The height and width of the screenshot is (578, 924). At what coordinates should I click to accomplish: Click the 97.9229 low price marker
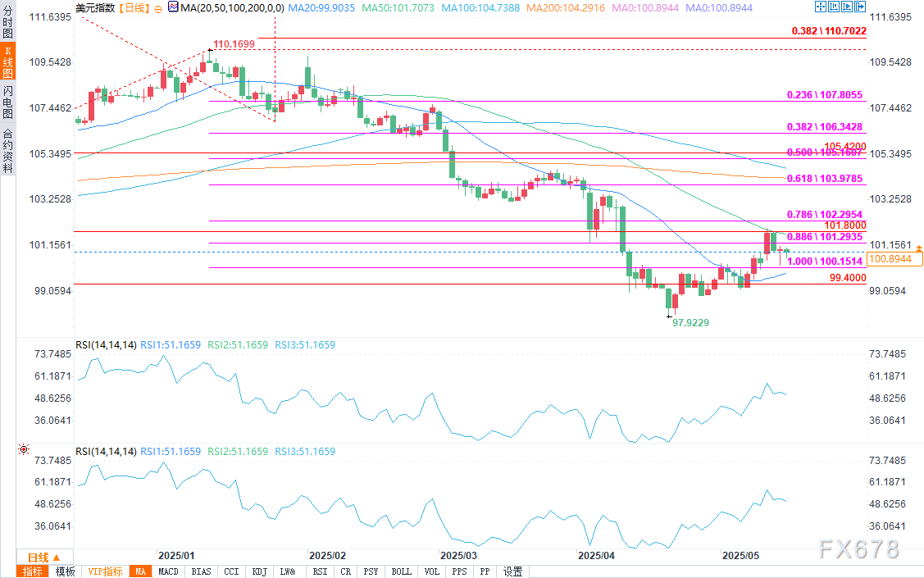coord(690,323)
